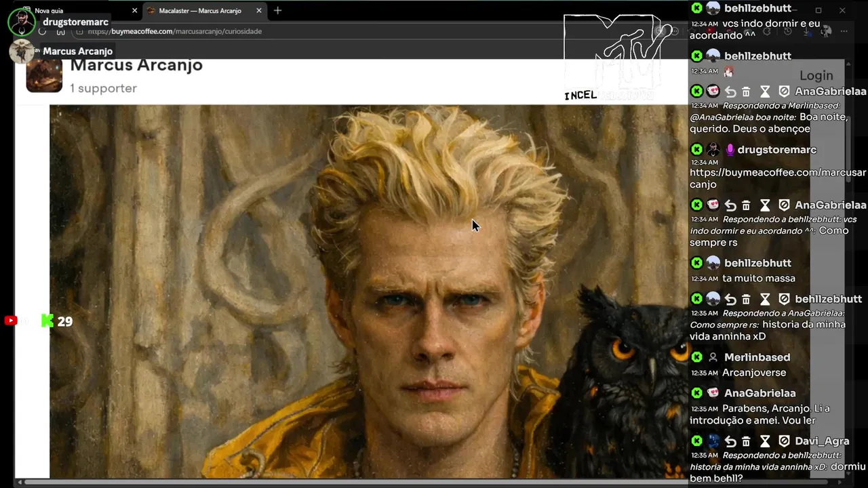The image size is (868, 488).
Task: Click the browser address bar URL
Action: (x=174, y=31)
